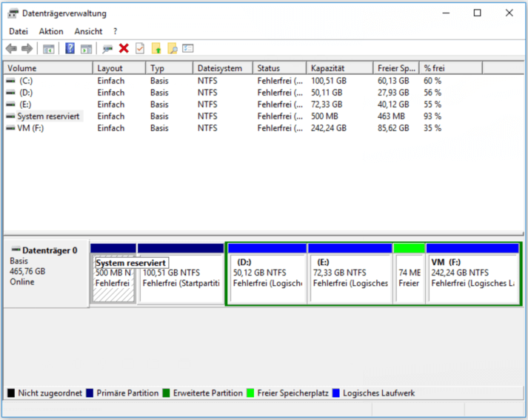Click the 93 % free cell
Screen dimensions: 528x420
point(432,116)
